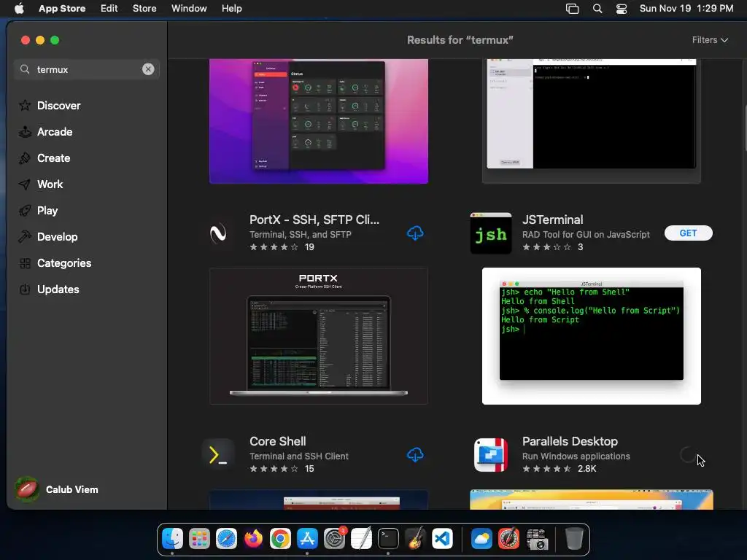View the PortX laptop screenshot preview
The image size is (747, 560).
tap(319, 336)
